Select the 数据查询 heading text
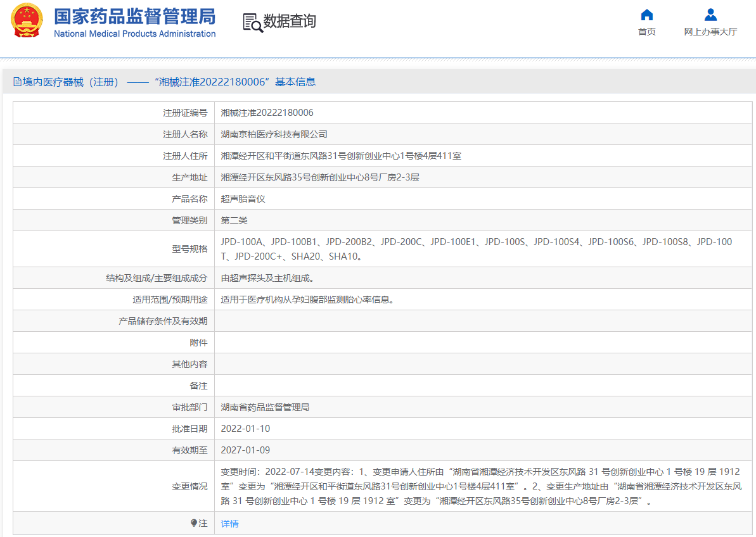 point(290,22)
